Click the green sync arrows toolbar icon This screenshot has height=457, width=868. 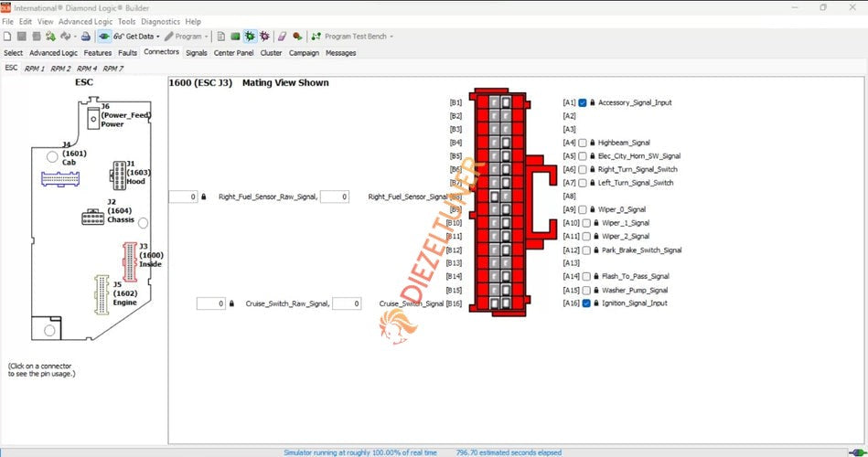(50, 37)
